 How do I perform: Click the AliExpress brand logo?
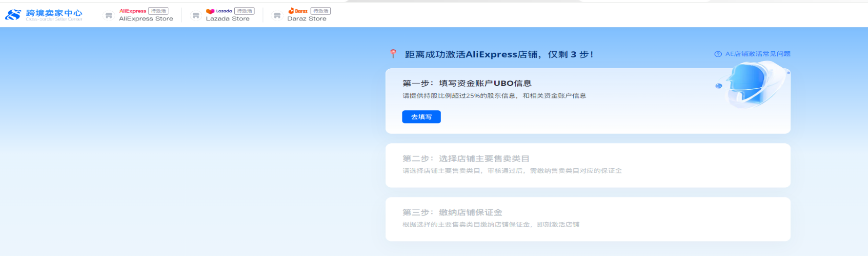pos(133,11)
